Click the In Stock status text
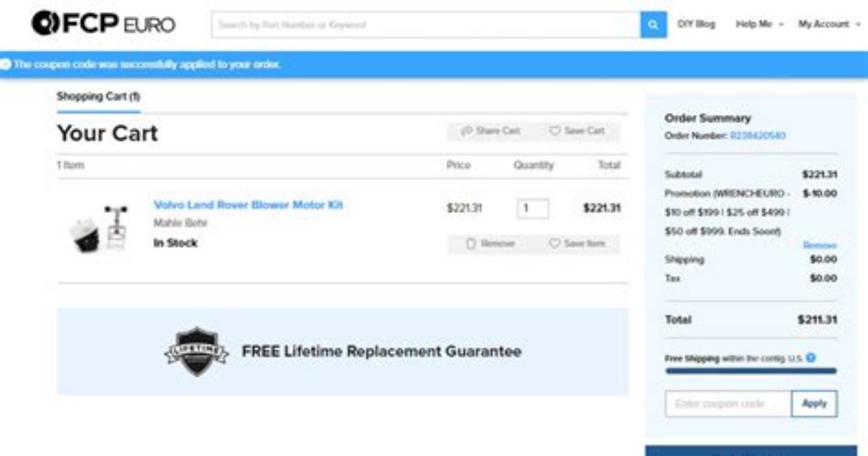The height and width of the screenshot is (456, 868). pos(175,243)
